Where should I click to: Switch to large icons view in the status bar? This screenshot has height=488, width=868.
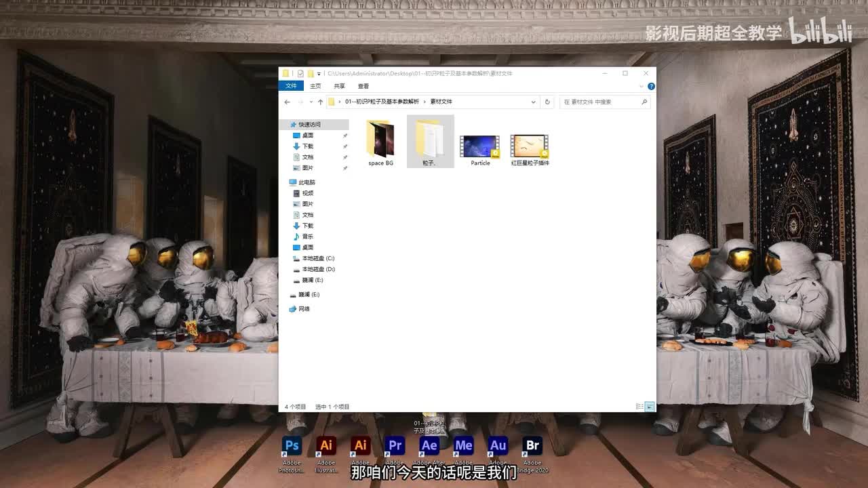click(650, 407)
